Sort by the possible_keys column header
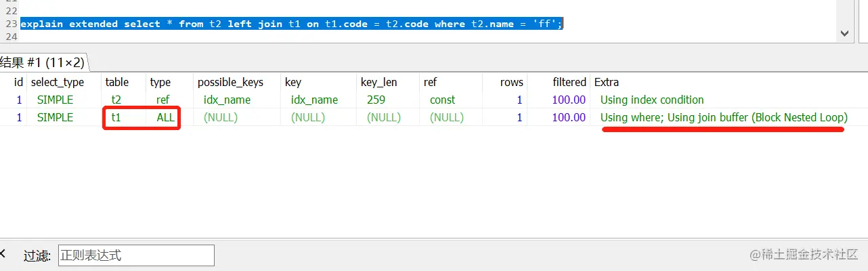The height and width of the screenshot is (271, 868). pyautogui.click(x=230, y=82)
